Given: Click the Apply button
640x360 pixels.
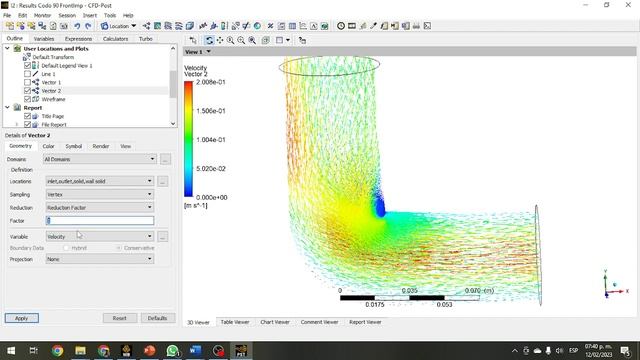Looking at the screenshot, I should [x=22, y=318].
